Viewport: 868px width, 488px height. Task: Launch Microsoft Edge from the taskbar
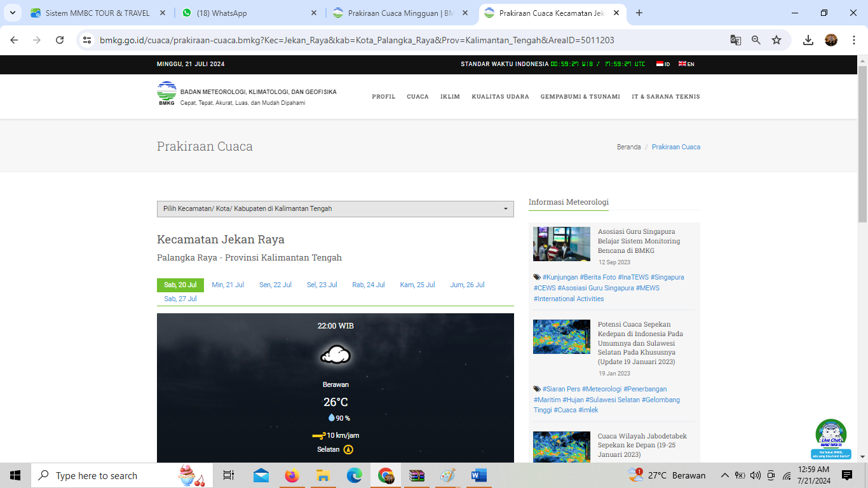coord(354,475)
